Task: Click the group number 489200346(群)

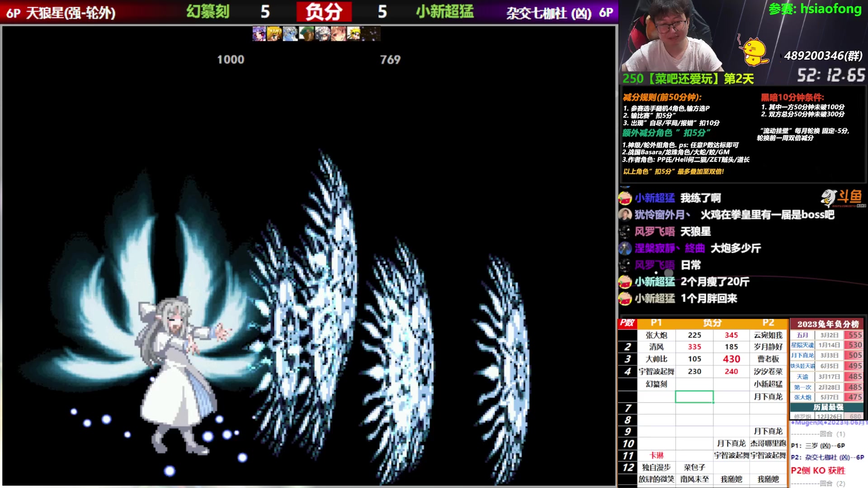Action: point(823,56)
